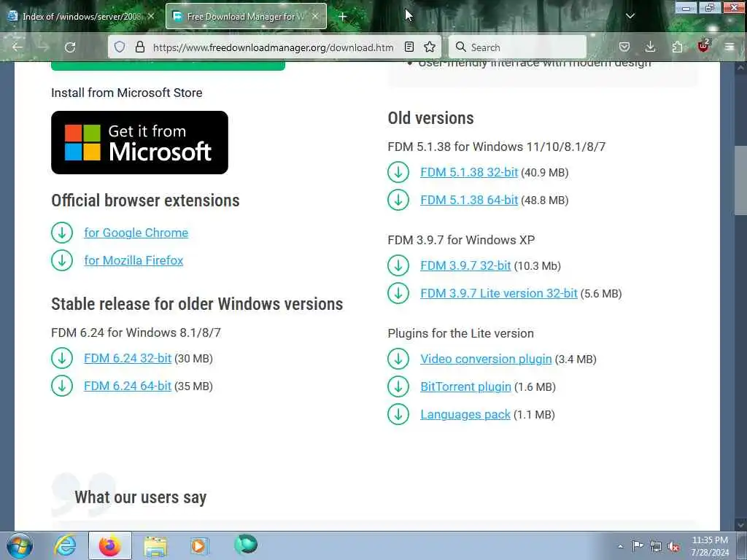Download the Video conversion plugin
Image resolution: width=747 pixels, height=560 pixels.
point(486,359)
